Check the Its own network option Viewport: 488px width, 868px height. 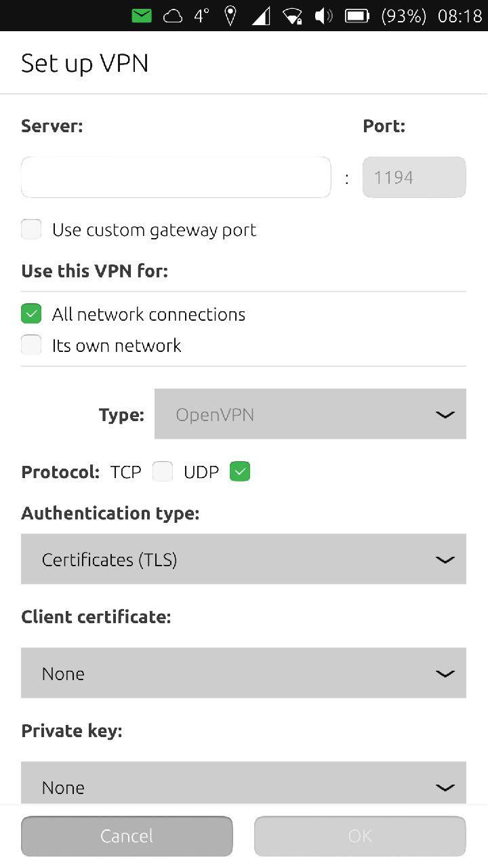(31, 345)
